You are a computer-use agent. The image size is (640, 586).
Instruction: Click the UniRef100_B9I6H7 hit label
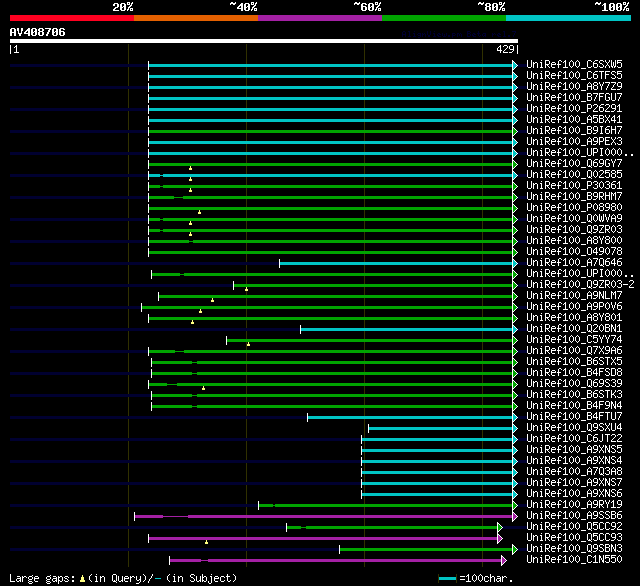coord(574,131)
